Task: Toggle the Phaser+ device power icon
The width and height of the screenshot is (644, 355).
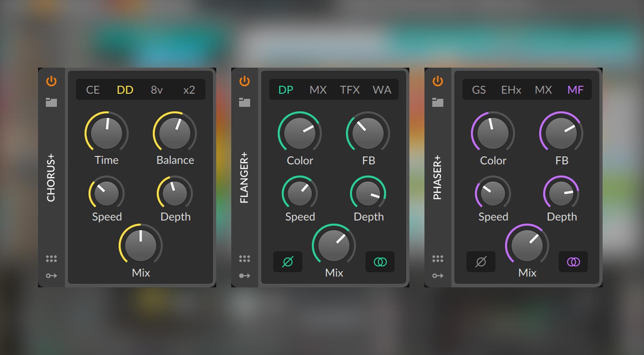Action: tap(438, 81)
